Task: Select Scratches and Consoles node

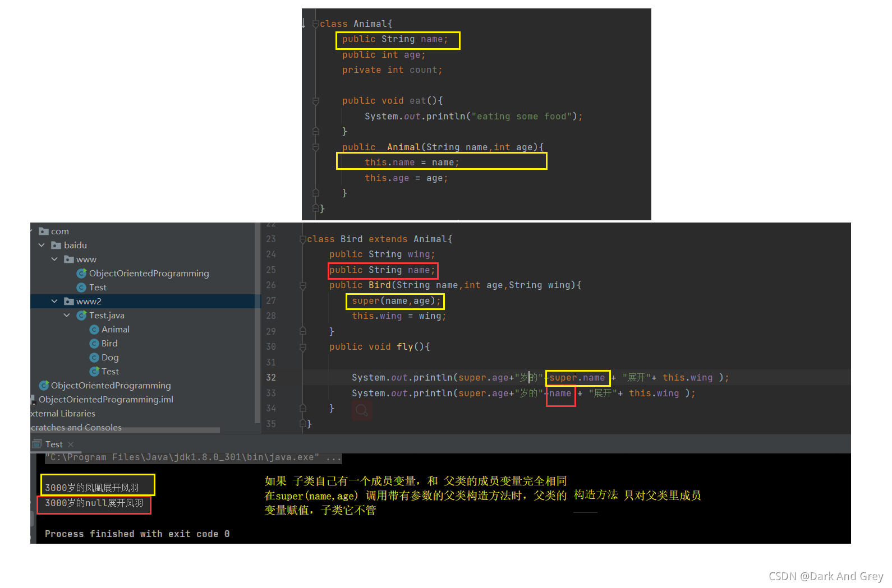Action: click(x=76, y=428)
